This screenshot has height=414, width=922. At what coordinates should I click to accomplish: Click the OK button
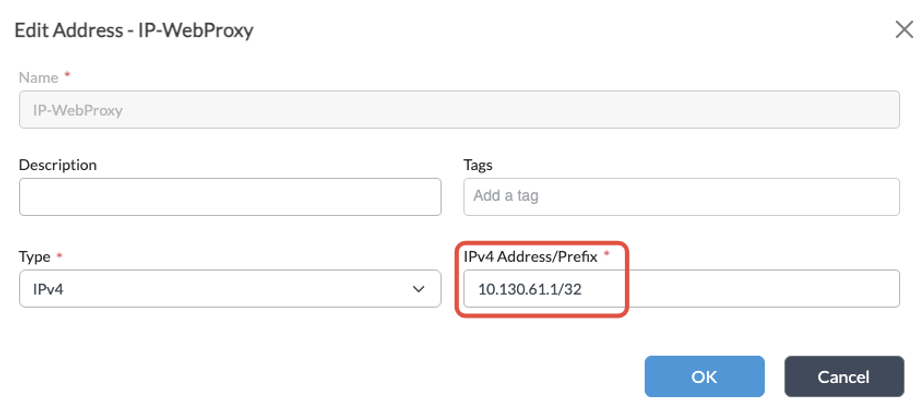[x=704, y=377]
